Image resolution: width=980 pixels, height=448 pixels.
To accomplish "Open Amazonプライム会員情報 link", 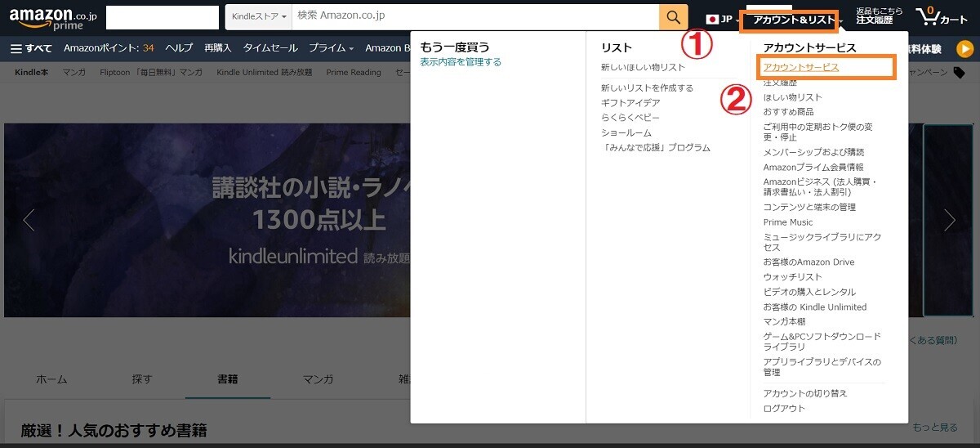I will pyautogui.click(x=813, y=167).
